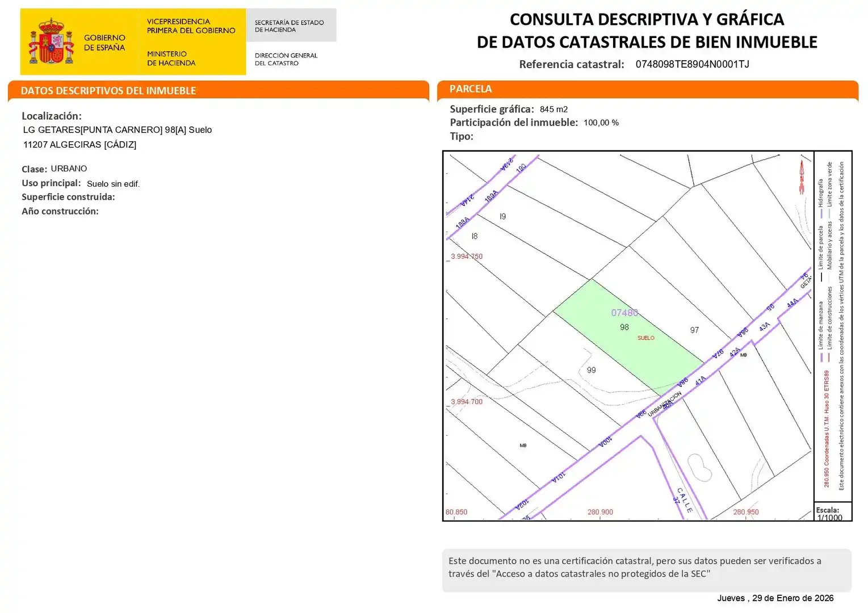Click 'Mobiliario y aceras' legend entry

(x=830, y=252)
